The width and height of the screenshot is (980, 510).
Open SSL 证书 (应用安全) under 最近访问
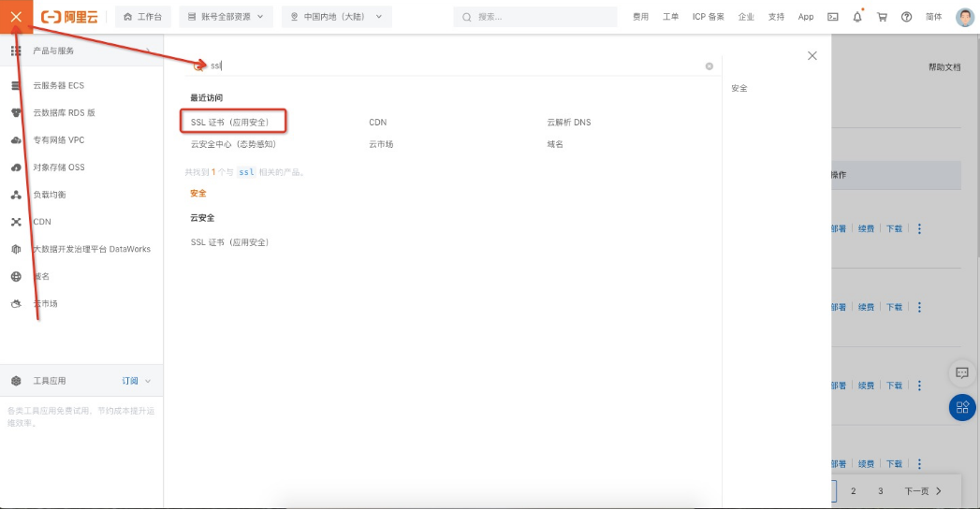[229, 122]
